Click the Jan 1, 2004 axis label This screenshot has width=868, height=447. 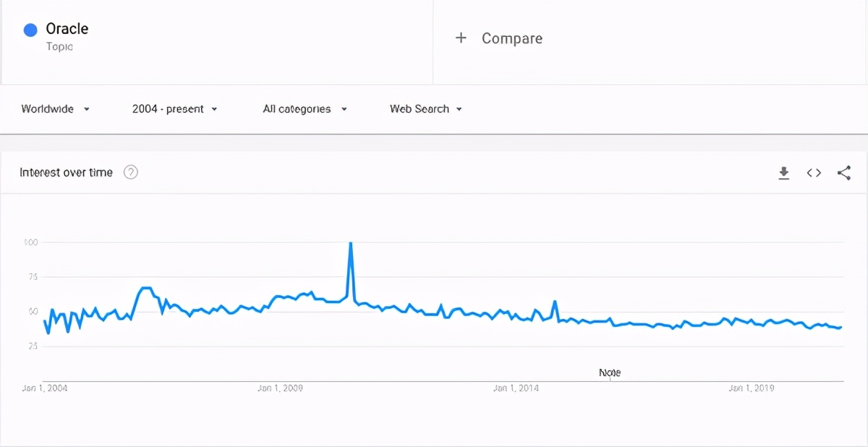(45, 388)
